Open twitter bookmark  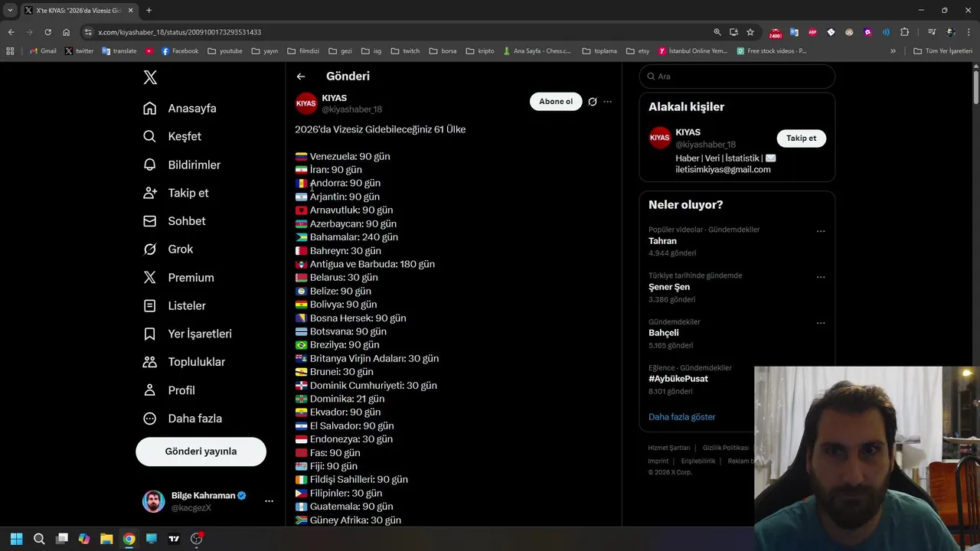point(79,51)
